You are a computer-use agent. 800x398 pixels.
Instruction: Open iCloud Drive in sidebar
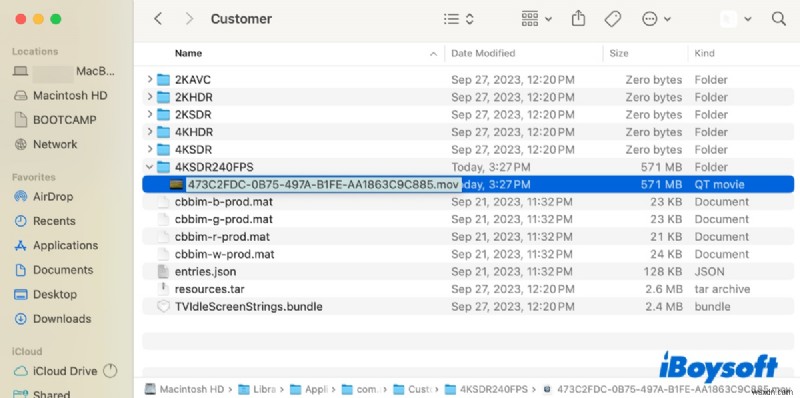[65, 371]
